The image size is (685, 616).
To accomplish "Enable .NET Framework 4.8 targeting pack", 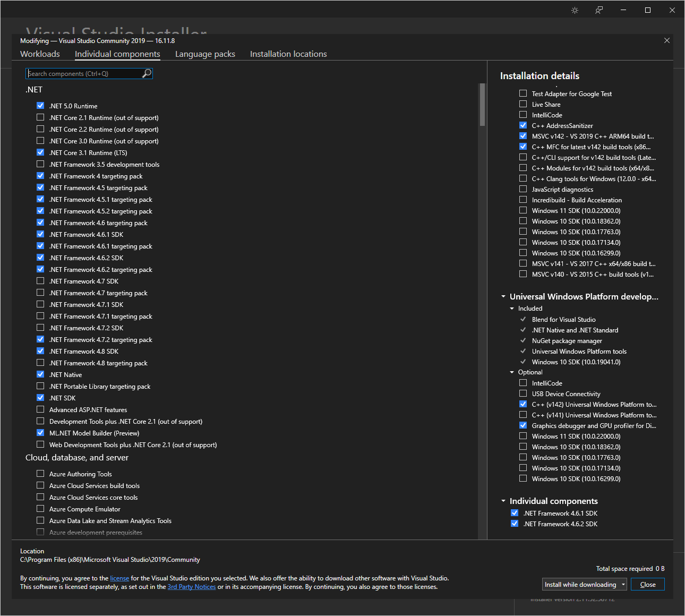I will (40, 363).
